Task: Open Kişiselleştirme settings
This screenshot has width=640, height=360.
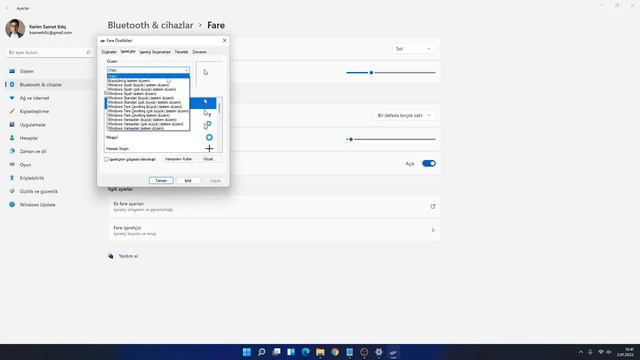Action: [49, 111]
